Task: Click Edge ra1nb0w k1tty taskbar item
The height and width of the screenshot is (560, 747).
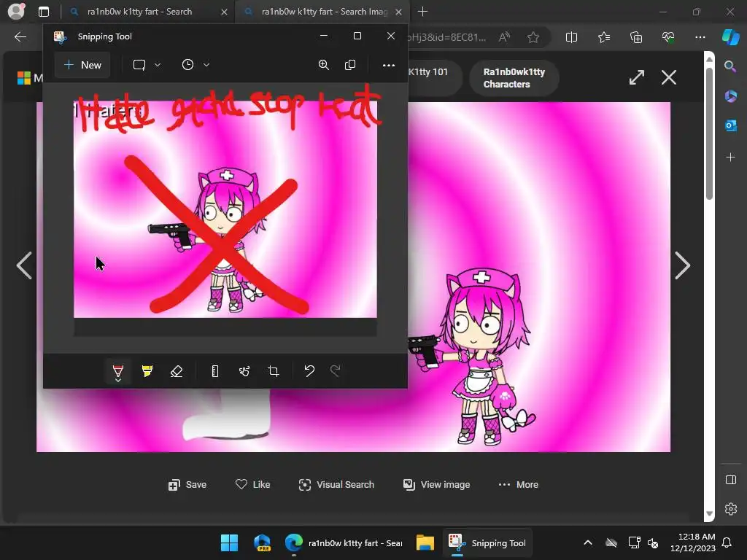Action: point(343,542)
